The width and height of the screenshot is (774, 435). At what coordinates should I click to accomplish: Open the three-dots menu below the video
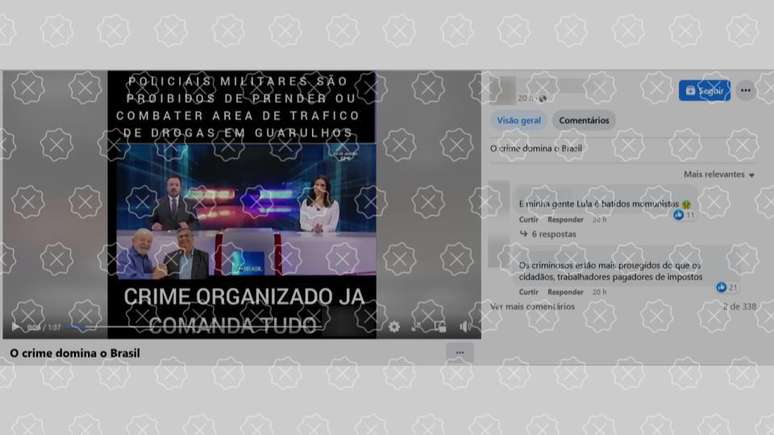[x=460, y=353]
